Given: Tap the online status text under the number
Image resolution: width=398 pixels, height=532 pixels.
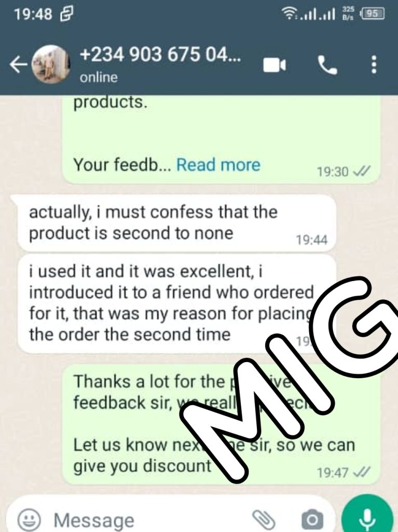Looking at the screenshot, I should 99,77.
